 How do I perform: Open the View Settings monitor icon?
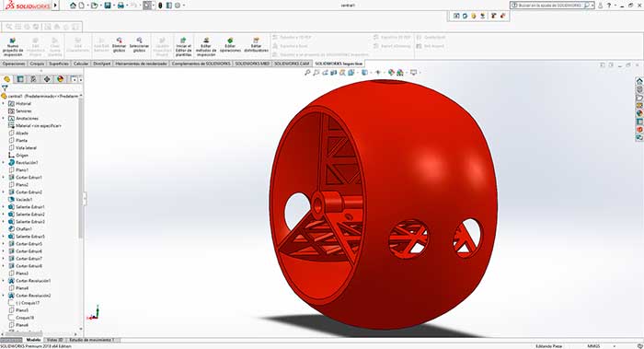(x=414, y=73)
